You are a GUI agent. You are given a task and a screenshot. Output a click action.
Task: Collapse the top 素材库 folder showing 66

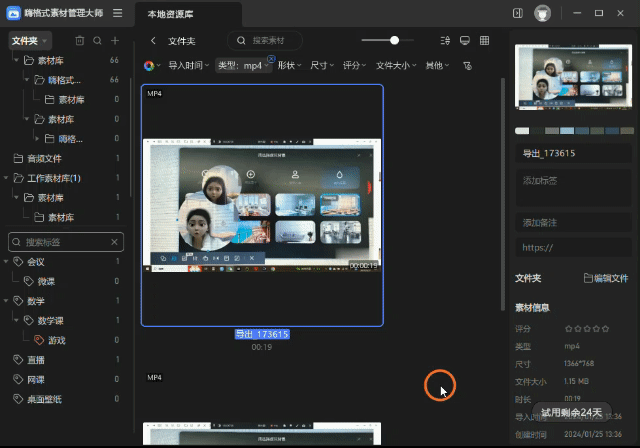[16, 60]
